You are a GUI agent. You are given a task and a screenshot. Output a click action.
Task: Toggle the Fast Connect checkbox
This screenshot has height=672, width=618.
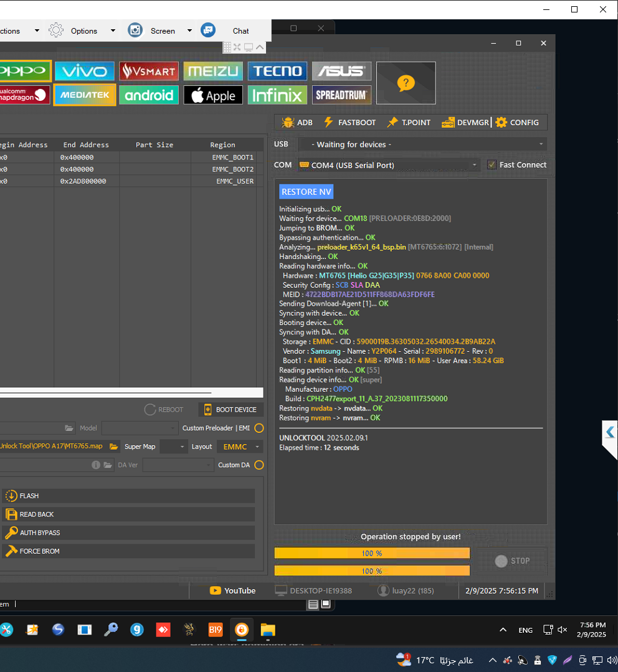pyautogui.click(x=492, y=164)
